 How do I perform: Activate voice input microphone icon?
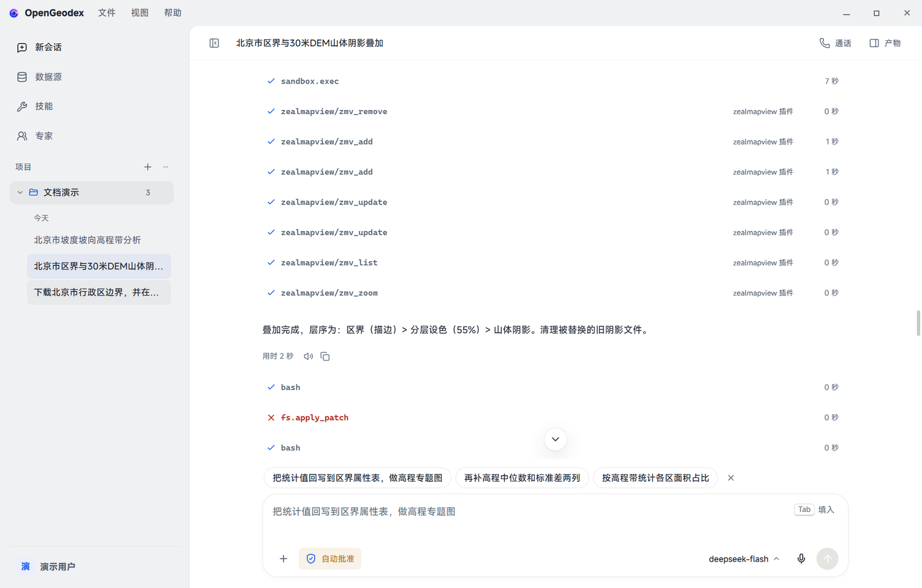point(801,559)
